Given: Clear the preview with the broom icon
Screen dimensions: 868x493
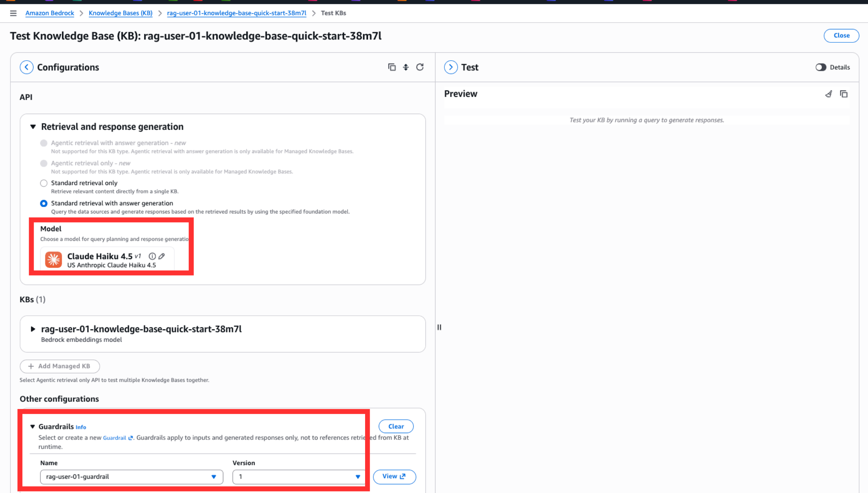Looking at the screenshot, I should [x=829, y=94].
